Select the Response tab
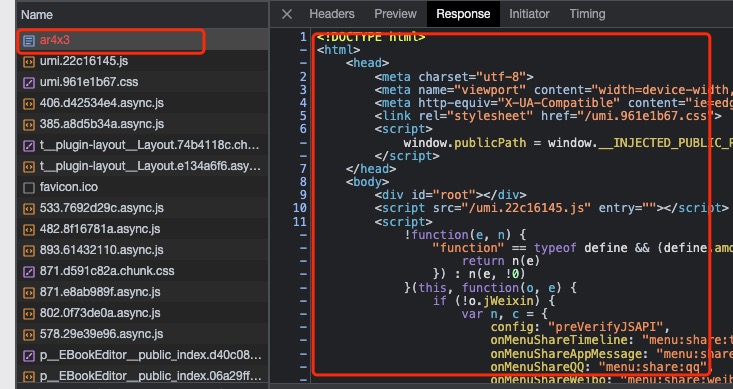 tap(463, 14)
